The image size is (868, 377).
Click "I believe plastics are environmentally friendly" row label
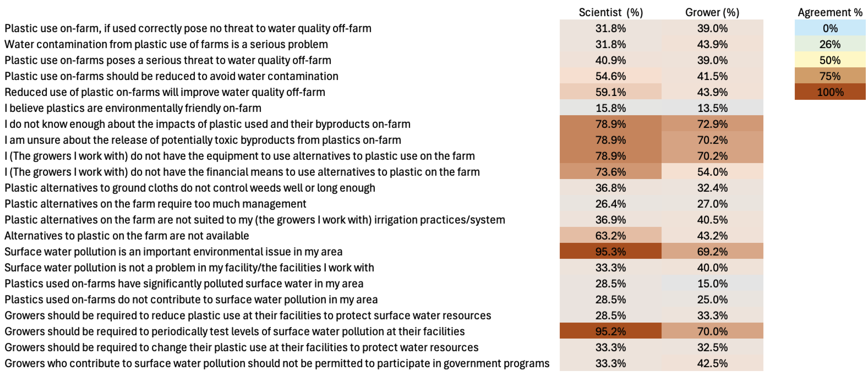coord(133,108)
